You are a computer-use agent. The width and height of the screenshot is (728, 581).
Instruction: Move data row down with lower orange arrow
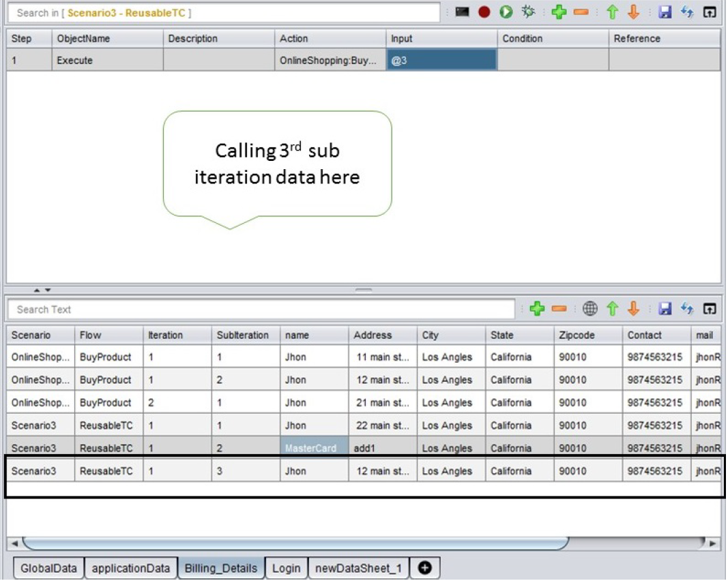click(633, 309)
